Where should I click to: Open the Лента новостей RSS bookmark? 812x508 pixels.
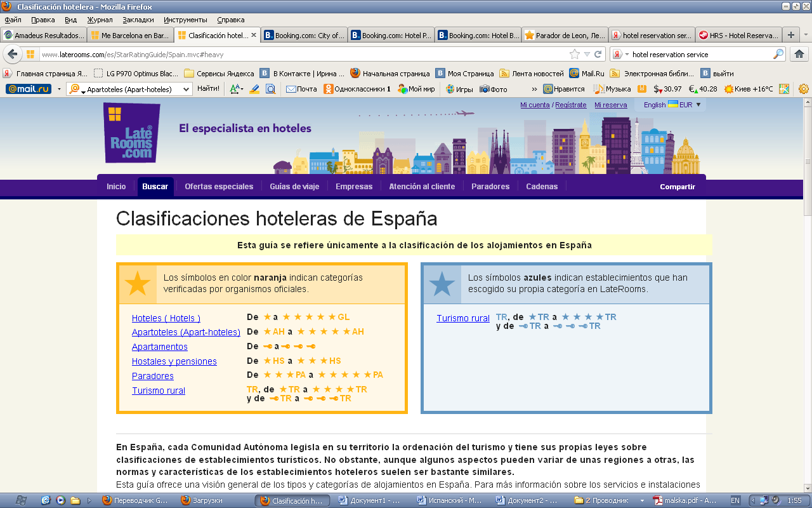tap(532, 73)
